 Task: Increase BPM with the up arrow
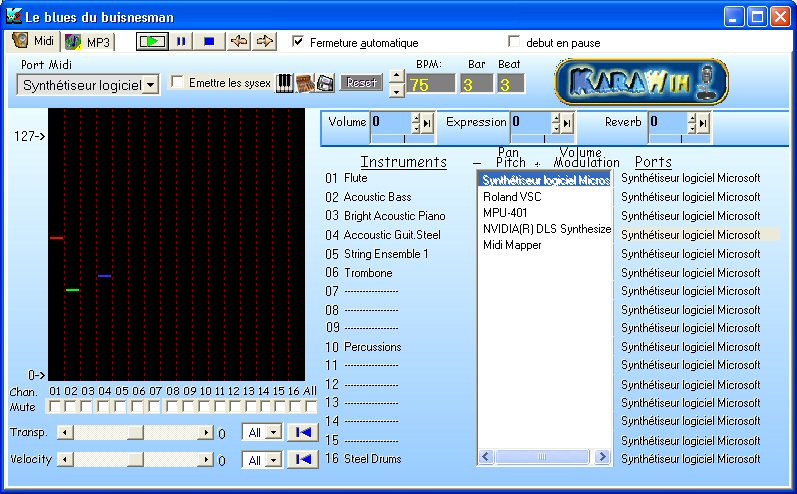point(396,77)
